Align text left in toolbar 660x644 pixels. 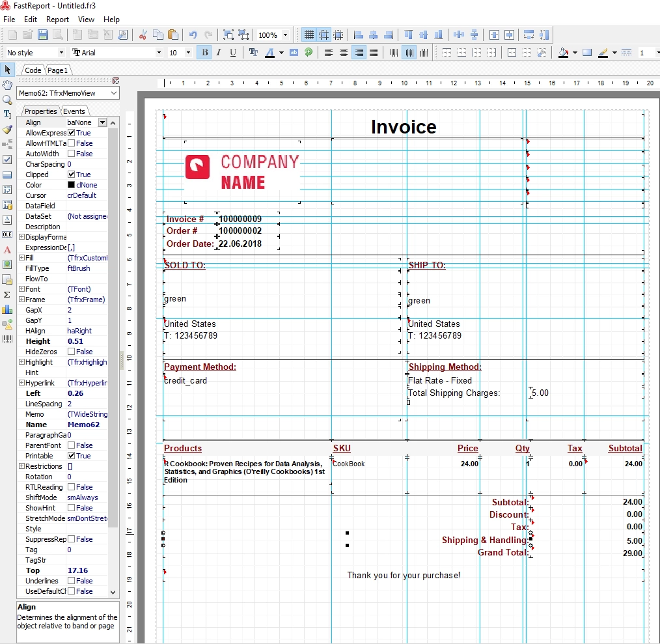coord(329,53)
